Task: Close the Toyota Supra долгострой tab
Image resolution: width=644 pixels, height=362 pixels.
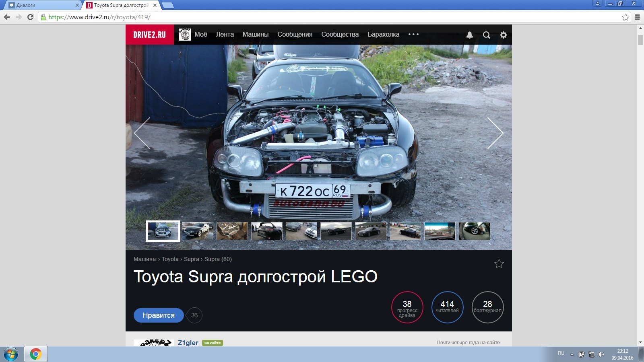Action: point(155,5)
